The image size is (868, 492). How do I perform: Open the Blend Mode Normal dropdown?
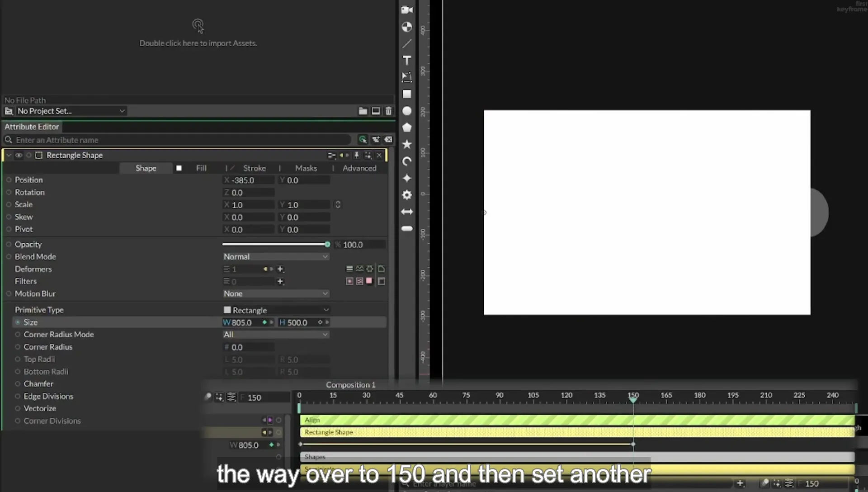click(x=276, y=256)
